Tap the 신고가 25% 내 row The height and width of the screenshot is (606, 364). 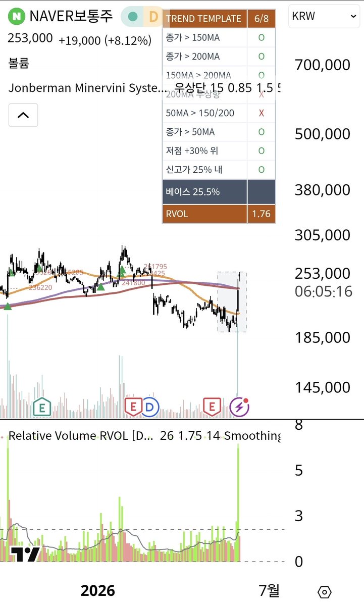click(x=219, y=170)
